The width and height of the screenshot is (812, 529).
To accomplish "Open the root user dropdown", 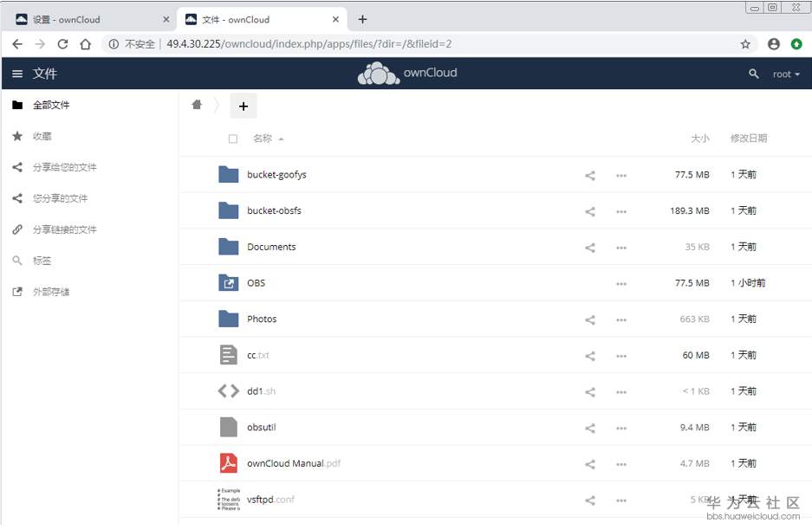I will 786,74.
